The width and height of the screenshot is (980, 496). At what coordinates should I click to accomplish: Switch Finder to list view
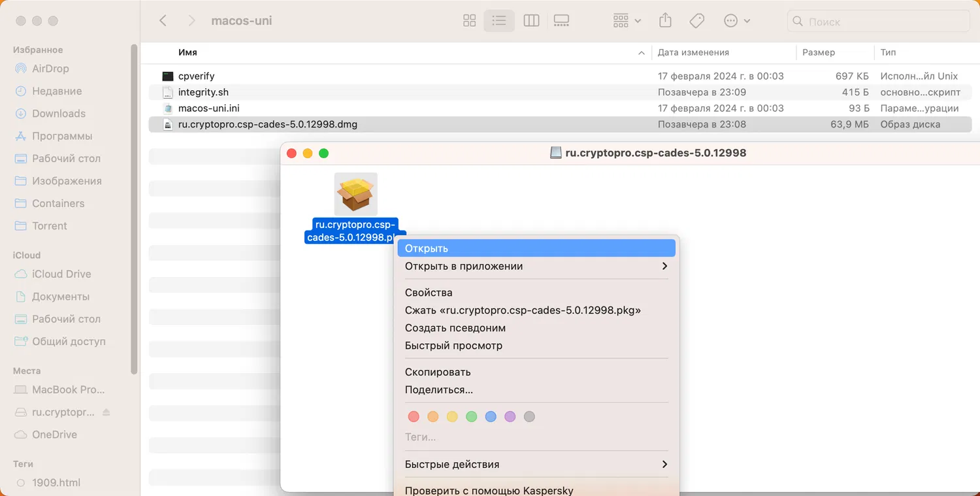(x=499, y=21)
